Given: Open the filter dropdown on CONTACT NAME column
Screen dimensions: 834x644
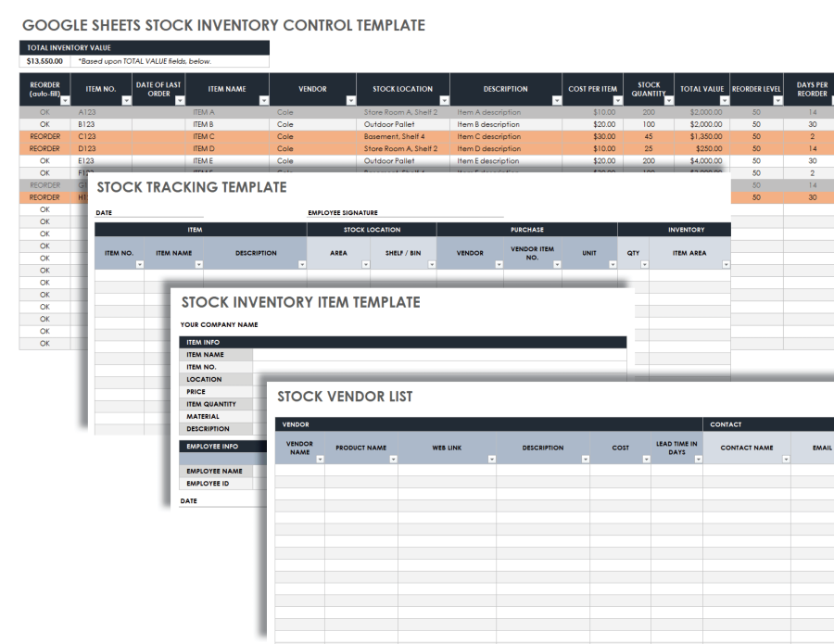Looking at the screenshot, I should coord(786,460).
